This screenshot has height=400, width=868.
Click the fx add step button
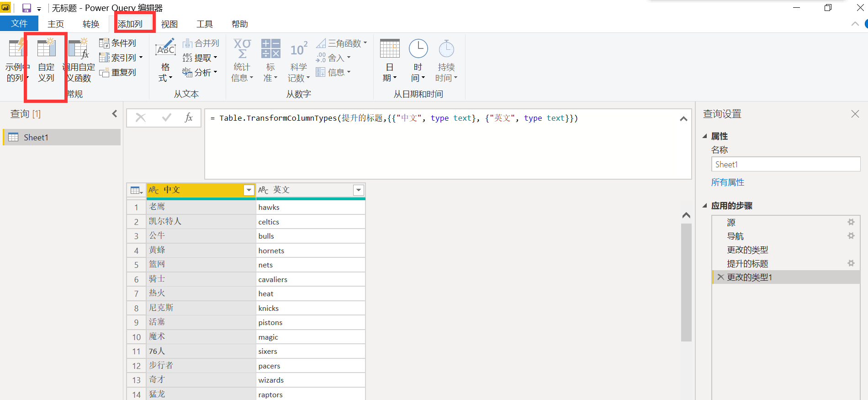pos(189,118)
